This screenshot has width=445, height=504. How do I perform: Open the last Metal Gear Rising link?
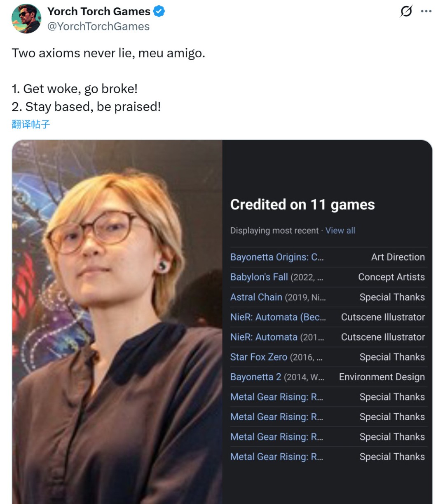276,457
